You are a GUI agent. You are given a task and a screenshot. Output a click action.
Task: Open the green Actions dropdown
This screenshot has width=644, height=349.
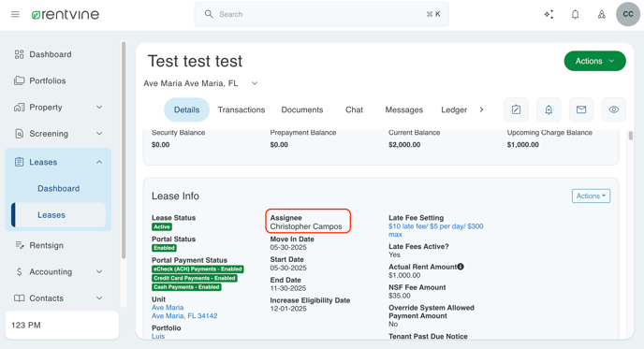(594, 61)
